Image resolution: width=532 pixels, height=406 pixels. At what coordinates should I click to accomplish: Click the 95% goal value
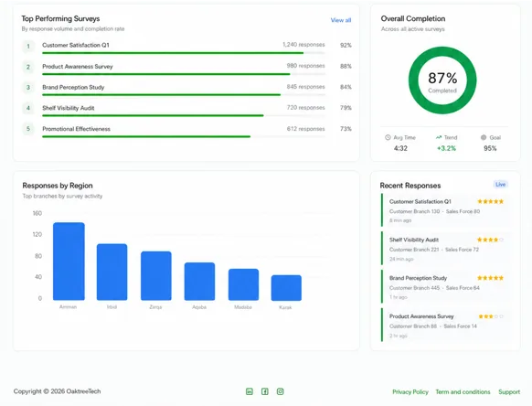490,148
